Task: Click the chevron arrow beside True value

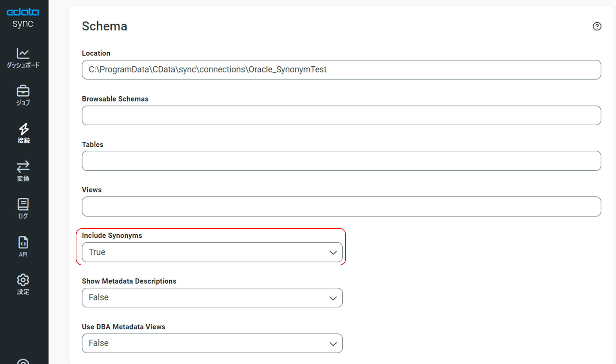Action: click(x=333, y=253)
